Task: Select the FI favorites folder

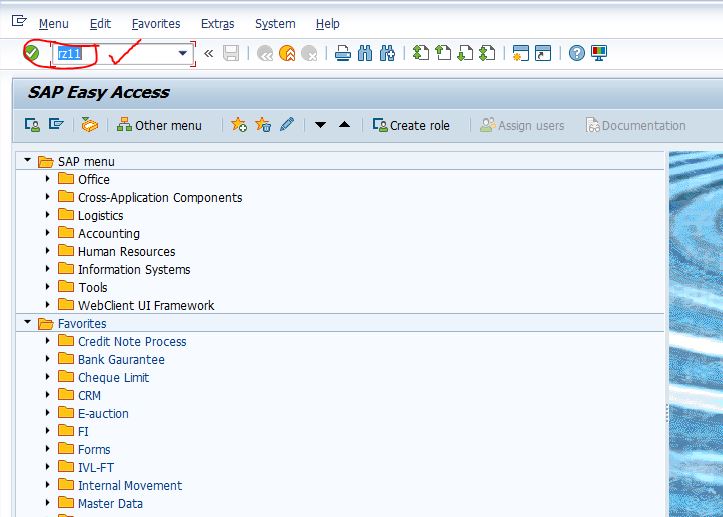Action: coord(83,432)
